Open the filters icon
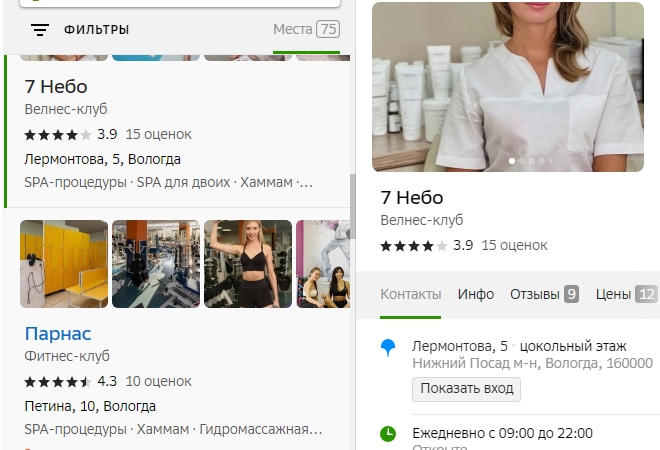 click(x=40, y=30)
